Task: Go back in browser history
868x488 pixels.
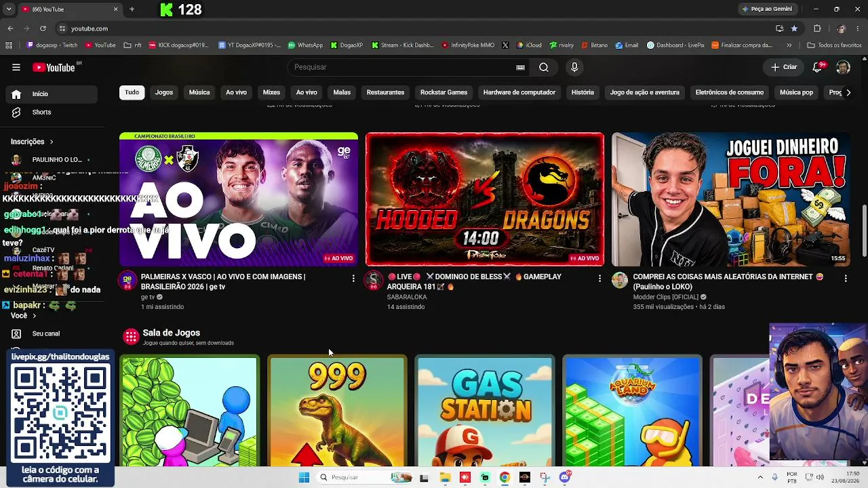Action: [10, 28]
